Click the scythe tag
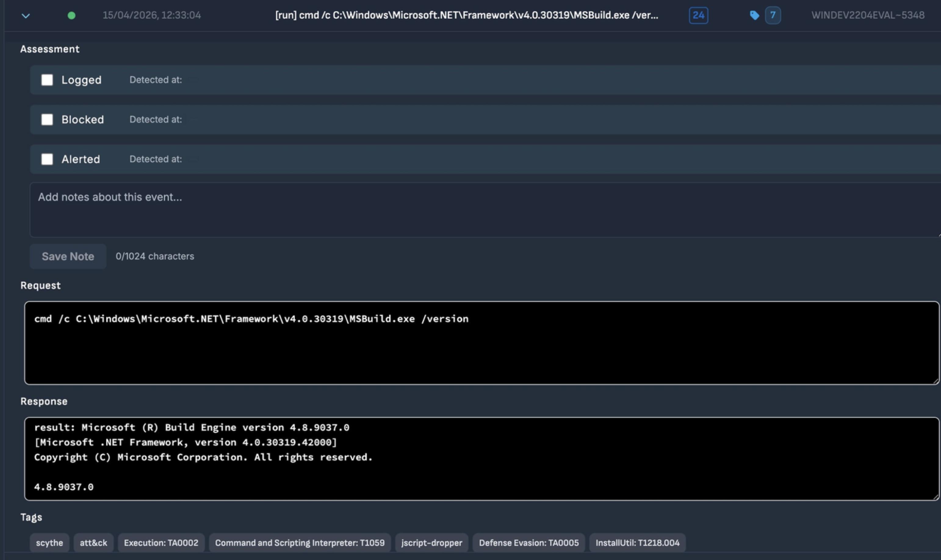Screen dimensions: 941x560 point(49,543)
